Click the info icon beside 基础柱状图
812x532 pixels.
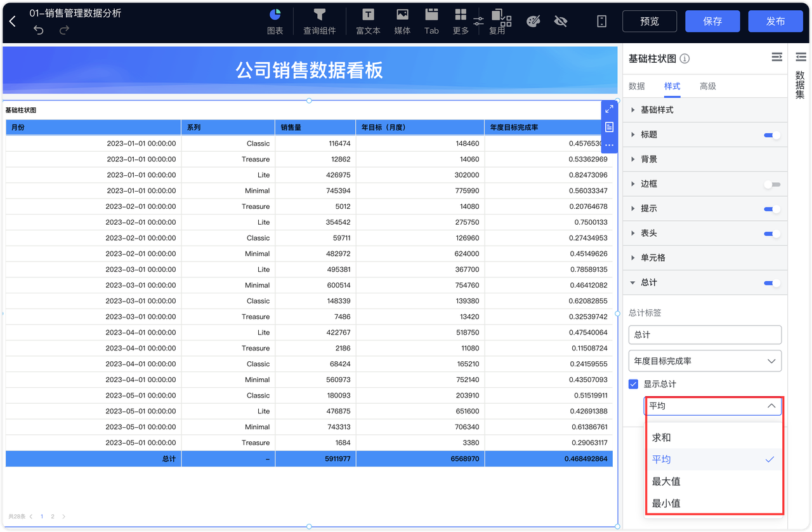click(684, 58)
